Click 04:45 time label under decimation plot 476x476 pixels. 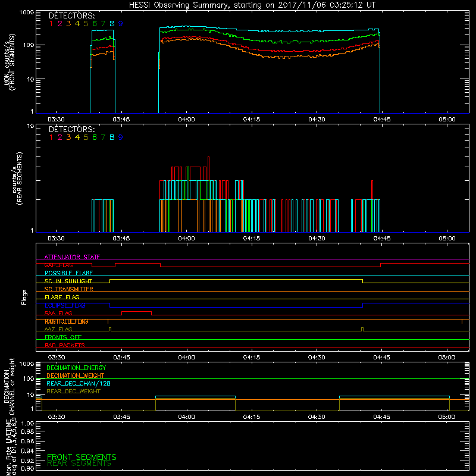pyautogui.click(x=381, y=417)
